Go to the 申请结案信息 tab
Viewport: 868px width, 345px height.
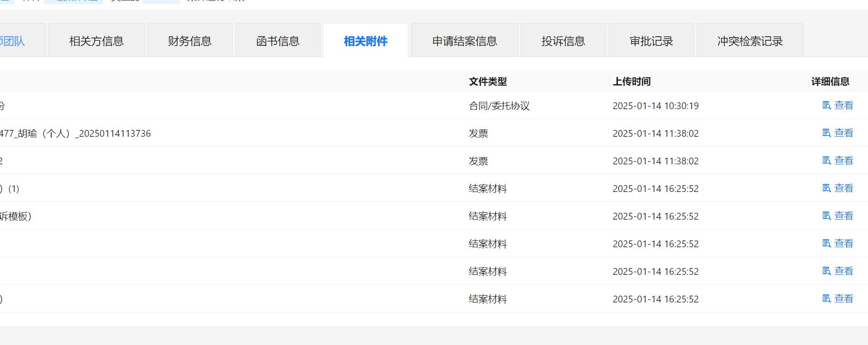(x=464, y=41)
